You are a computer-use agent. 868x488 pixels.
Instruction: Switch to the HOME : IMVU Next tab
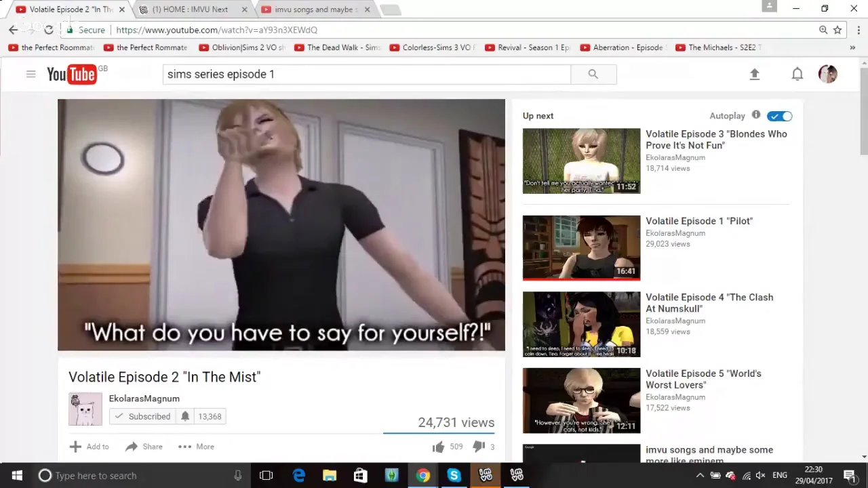[x=190, y=9]
